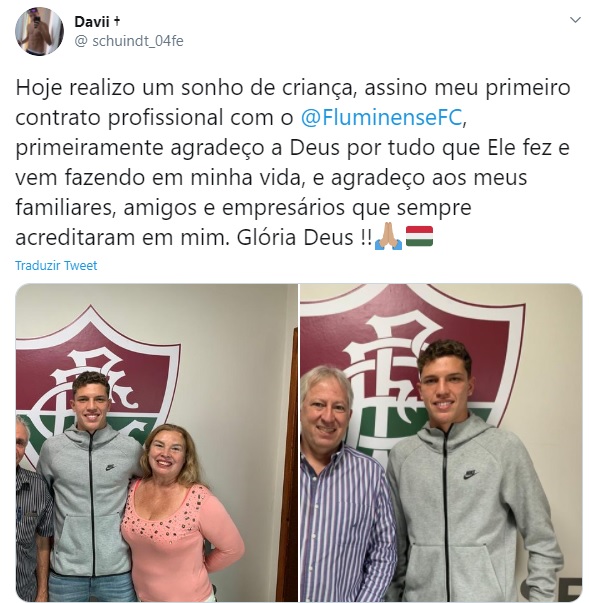Open the Davii display name profile
Image resolution: width=589 pixels, height=603 pixels.
tap(92, 22)
